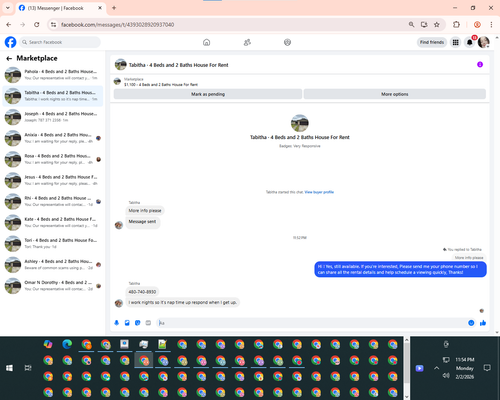Viewport: 500px width, 400px height.
Task: Launch Copilot from taskbar
Action: [48, 344]
